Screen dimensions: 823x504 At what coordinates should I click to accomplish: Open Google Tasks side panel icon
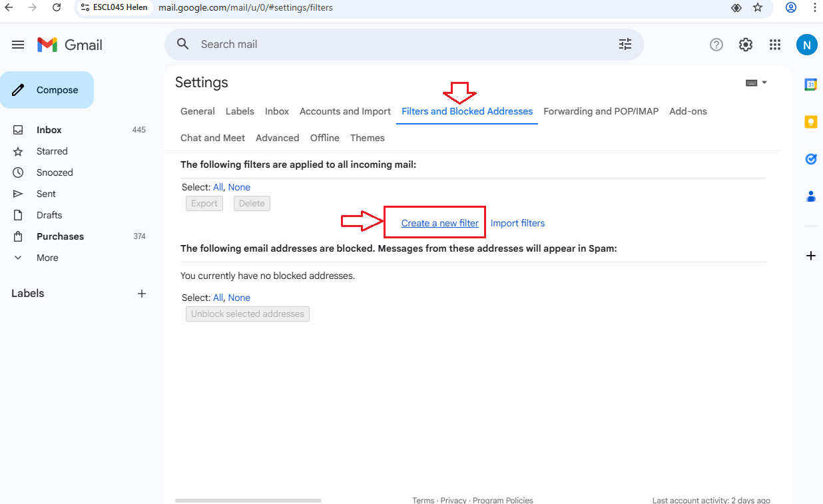tap(810, 159)
